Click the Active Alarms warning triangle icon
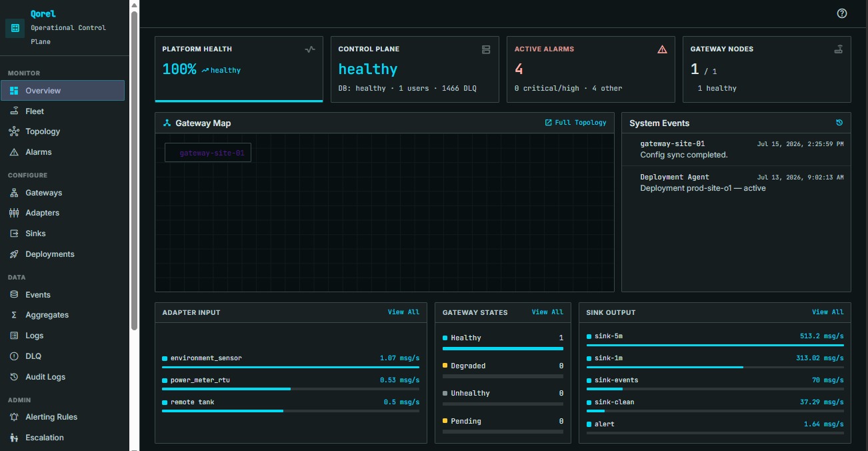 (x=662, y=49)
